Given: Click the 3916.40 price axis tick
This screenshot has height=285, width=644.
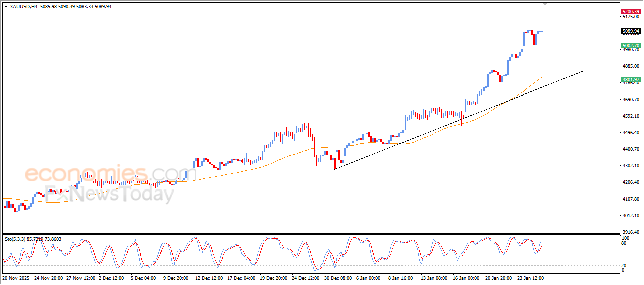Looking at the screenshot, I should click(630, 232).
